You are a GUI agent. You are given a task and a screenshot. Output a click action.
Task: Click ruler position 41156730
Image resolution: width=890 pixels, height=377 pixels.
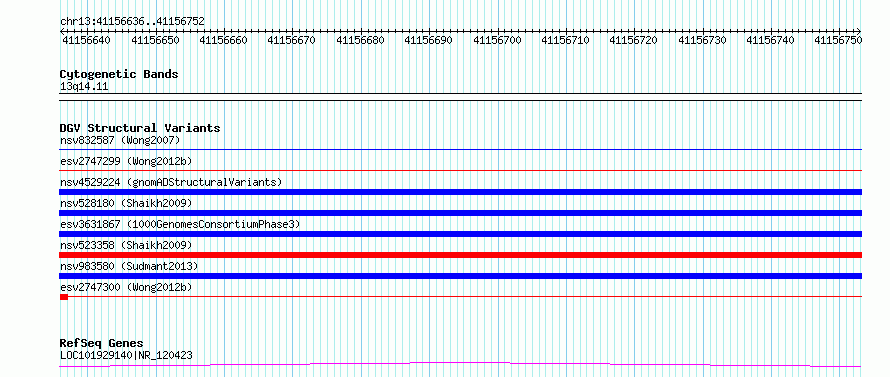pos(702,40)
